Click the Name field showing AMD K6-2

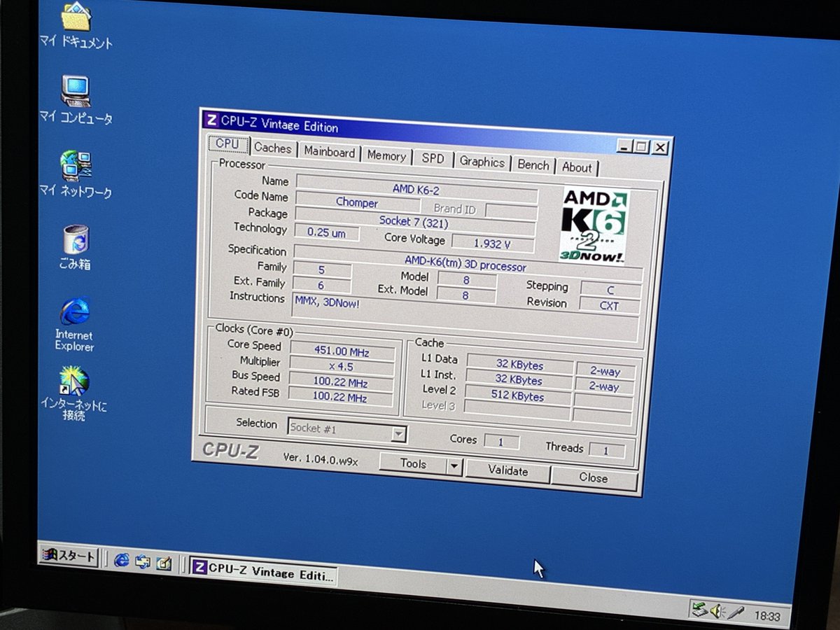coord(417,189)
